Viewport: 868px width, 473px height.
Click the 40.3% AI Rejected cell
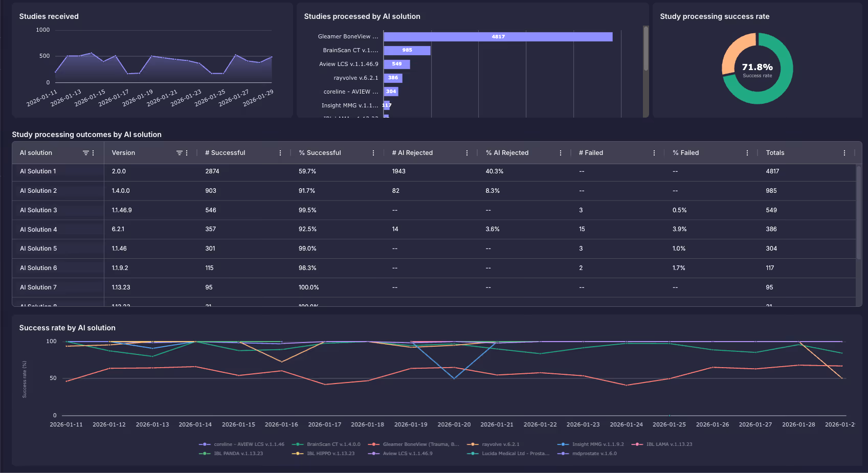click(x=495, y=172)
